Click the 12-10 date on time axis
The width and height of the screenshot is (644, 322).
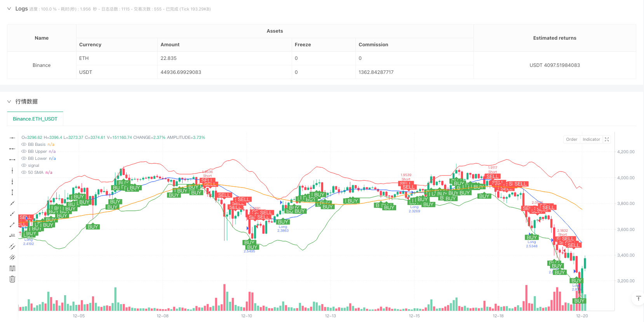(x=246, y=316)
